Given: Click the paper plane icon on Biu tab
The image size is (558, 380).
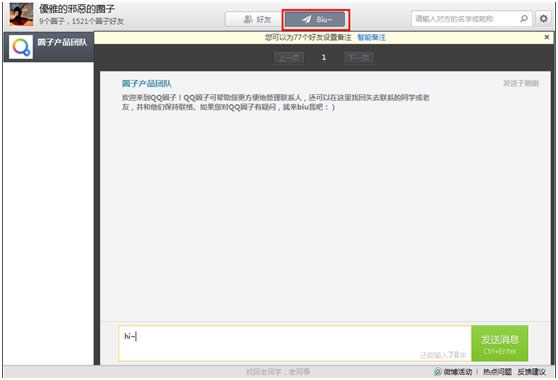Looking at the screenshot, I should [x=306, y=19].
